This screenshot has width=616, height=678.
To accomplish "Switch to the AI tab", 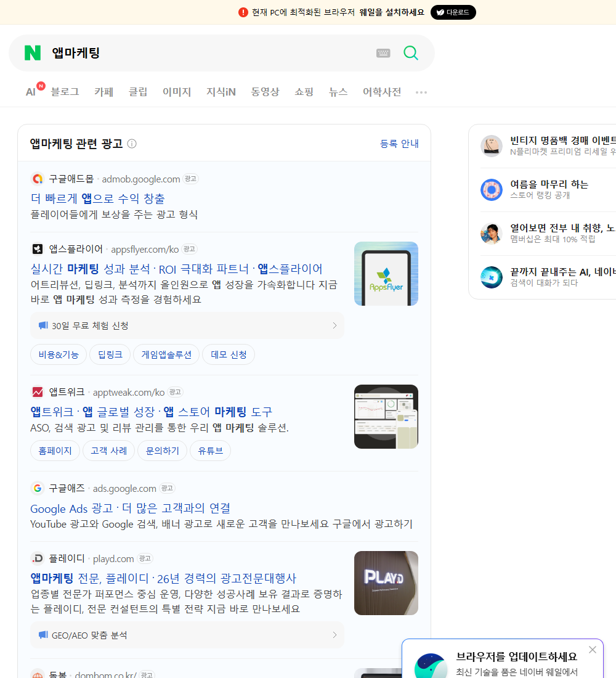I will [x=31, y=92].
